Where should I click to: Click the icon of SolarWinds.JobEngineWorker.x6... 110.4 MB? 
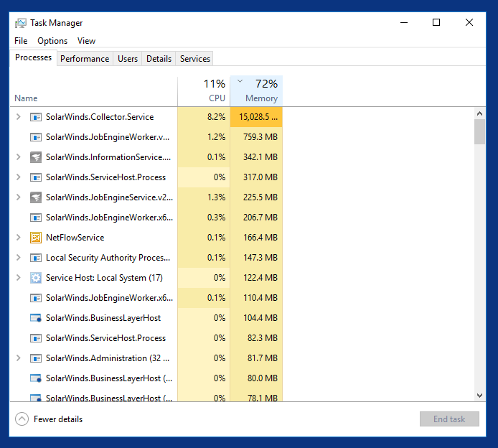(36, 298)
